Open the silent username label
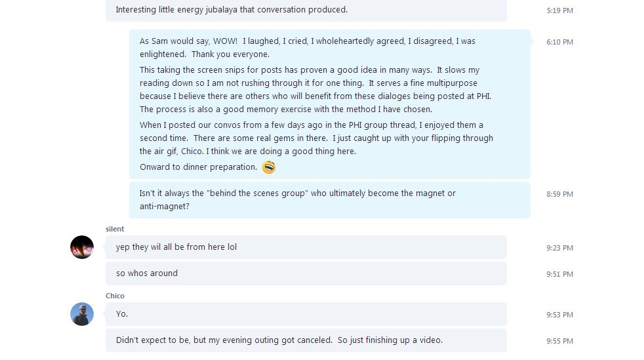The image size is (644, 360). click(x=115, y=229)
